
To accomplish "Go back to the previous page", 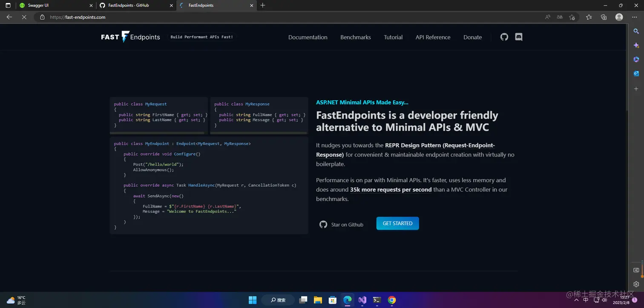I will 9,17.
